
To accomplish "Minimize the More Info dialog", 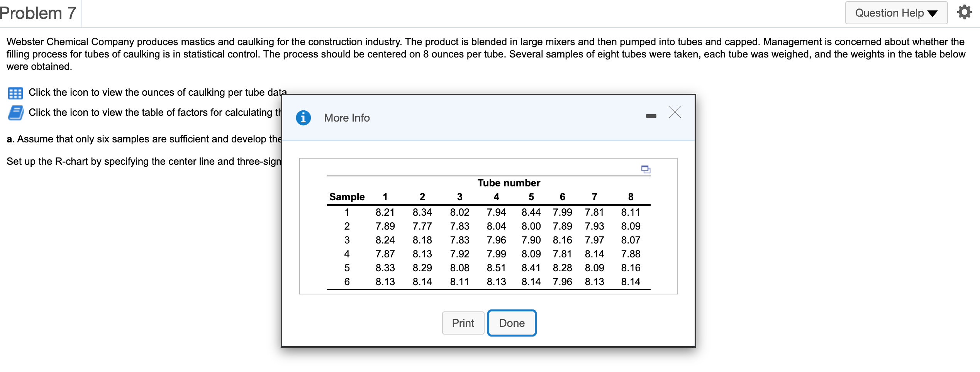I will click(x=651, y=116).
